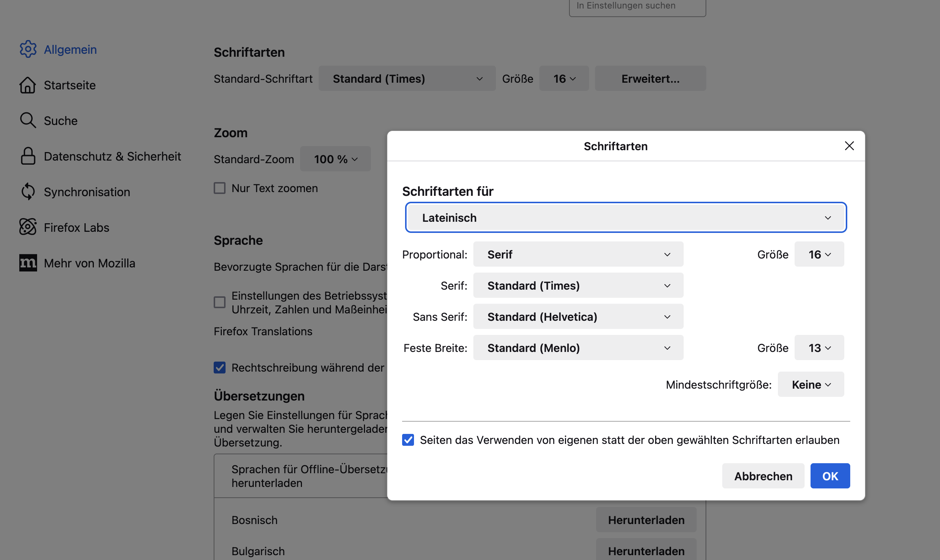Open the Proportional Serif dropdown

[x=578, y=254]
